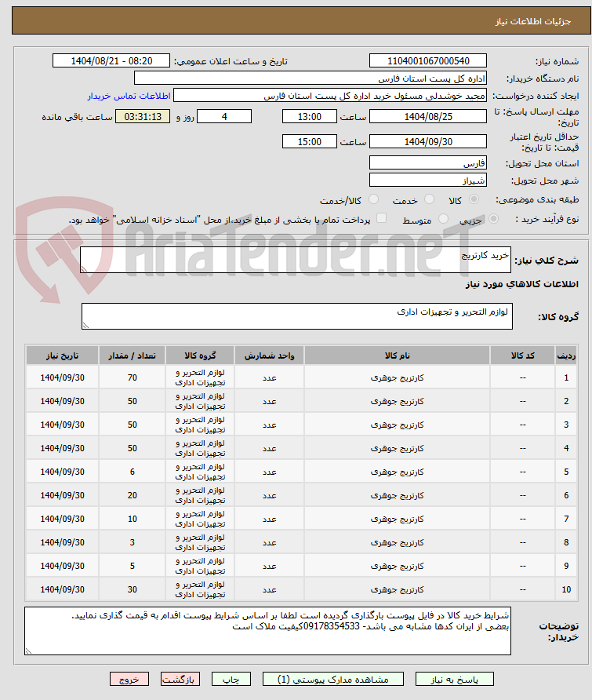Click the شرح کلی نیاز text area
The image size is (592, 700).
(x=296, y=260)
